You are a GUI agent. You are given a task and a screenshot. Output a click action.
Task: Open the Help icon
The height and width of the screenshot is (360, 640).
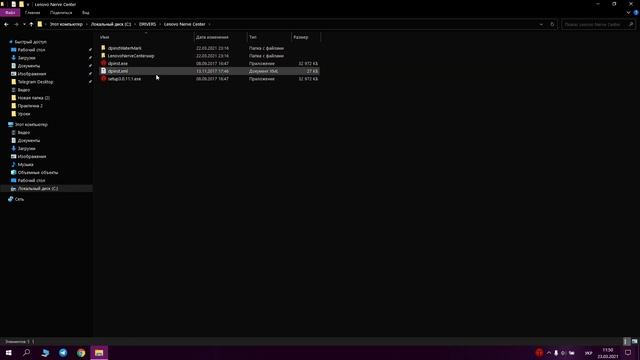tap(636, 13)
